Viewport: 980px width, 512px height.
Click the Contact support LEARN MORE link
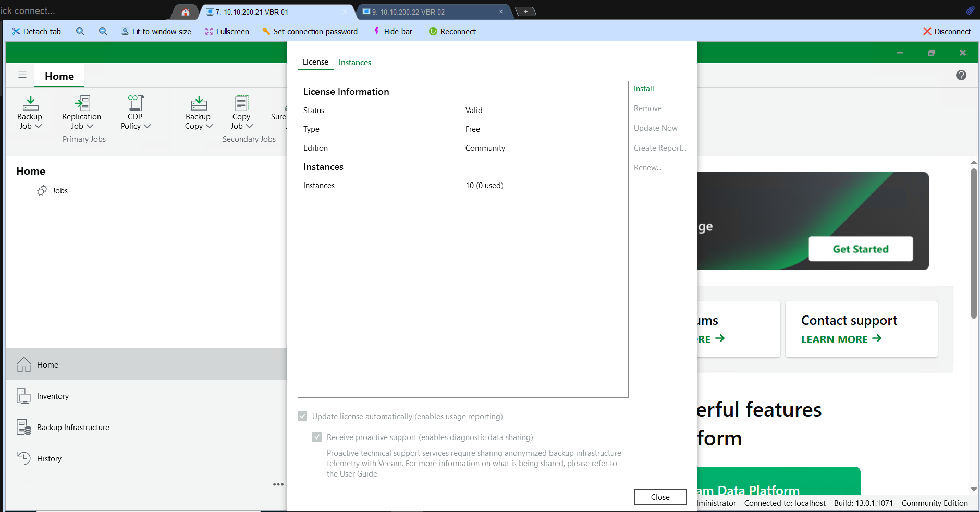841,339
